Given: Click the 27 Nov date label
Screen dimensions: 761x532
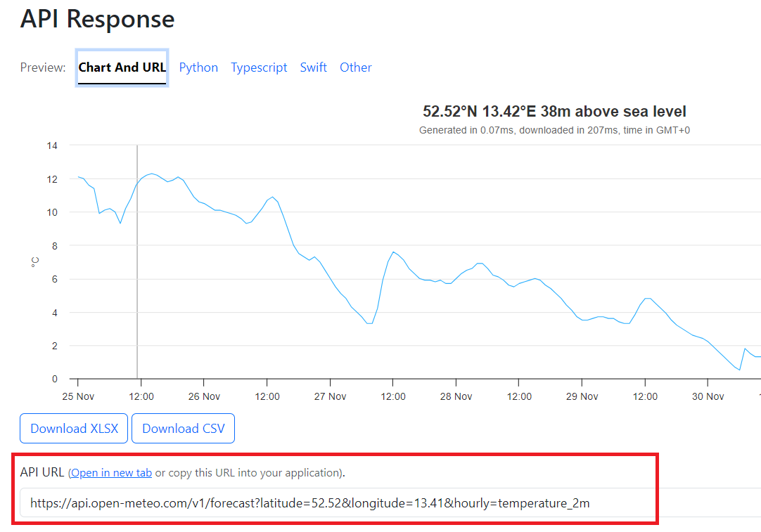Looking at the screenshot, I should tap(330, 396).
